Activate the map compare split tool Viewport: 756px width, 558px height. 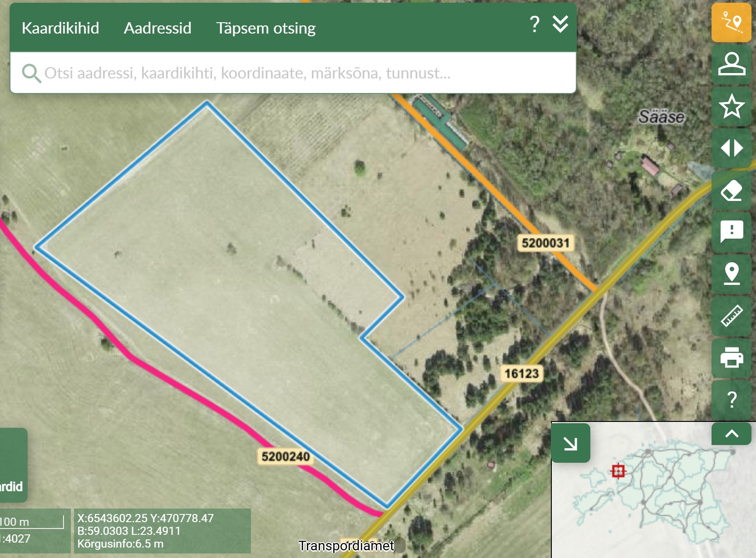click(x=731, y=148)
